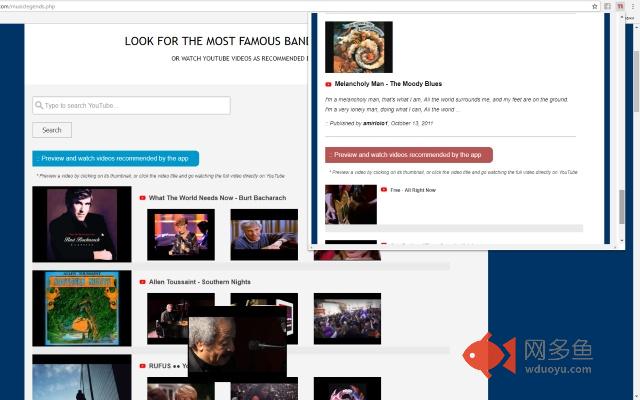
Task: Open the red music extension icon in the toolbar
Action: coord(620,6)
